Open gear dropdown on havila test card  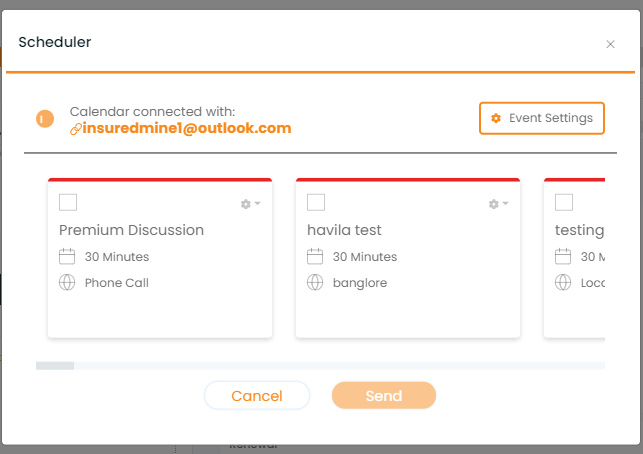(498, 204)
